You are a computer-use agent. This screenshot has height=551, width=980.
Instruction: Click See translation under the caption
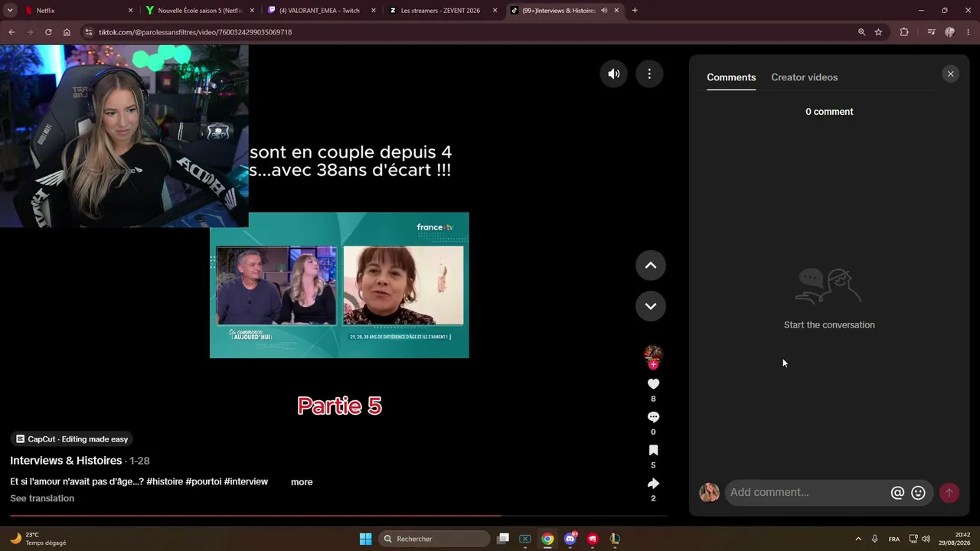42,498
